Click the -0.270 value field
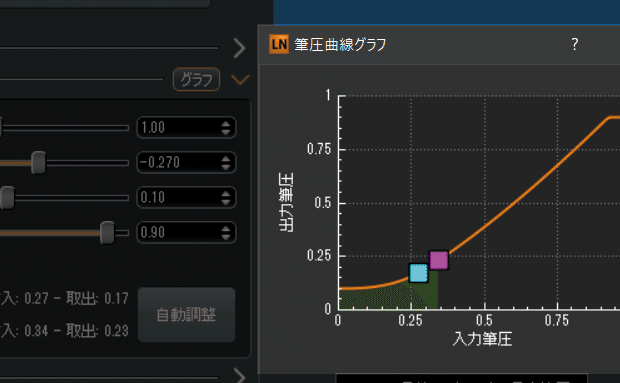Viewport: 620px width, 383px height. (186, 162)
